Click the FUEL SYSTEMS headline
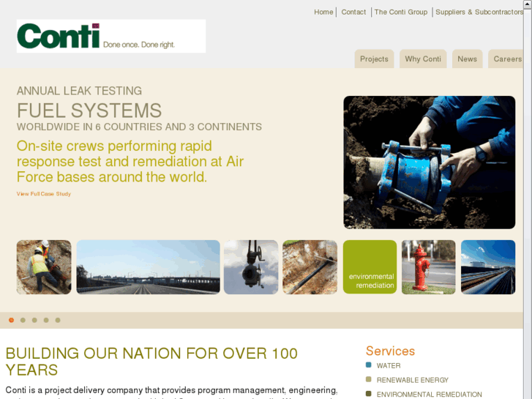 pos(89,111)
